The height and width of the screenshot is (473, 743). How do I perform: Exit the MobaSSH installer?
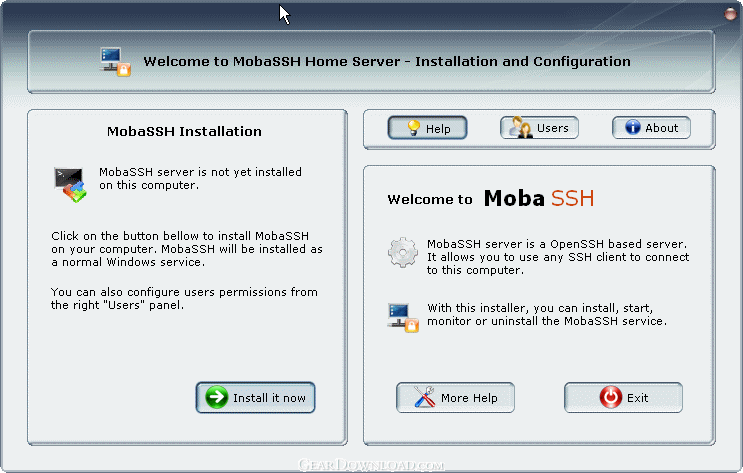tap(624, 398)
